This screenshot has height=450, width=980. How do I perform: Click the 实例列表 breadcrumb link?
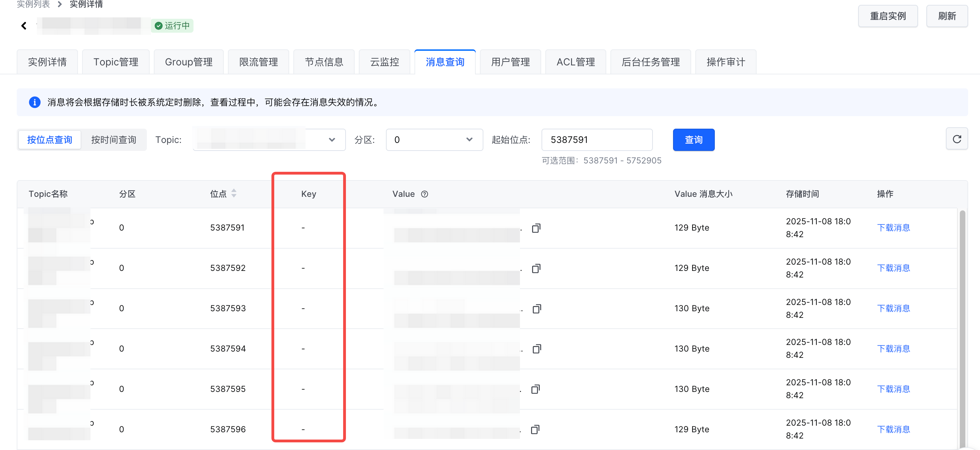pos(33,4)
